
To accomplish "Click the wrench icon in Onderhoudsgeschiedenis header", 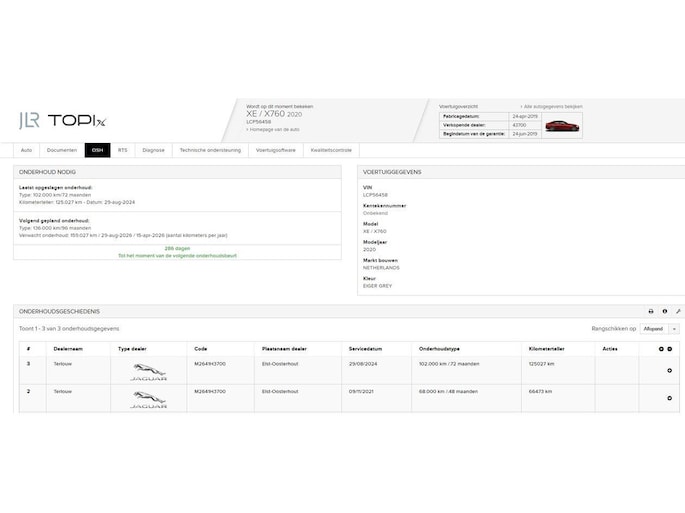I will [677, 311].
